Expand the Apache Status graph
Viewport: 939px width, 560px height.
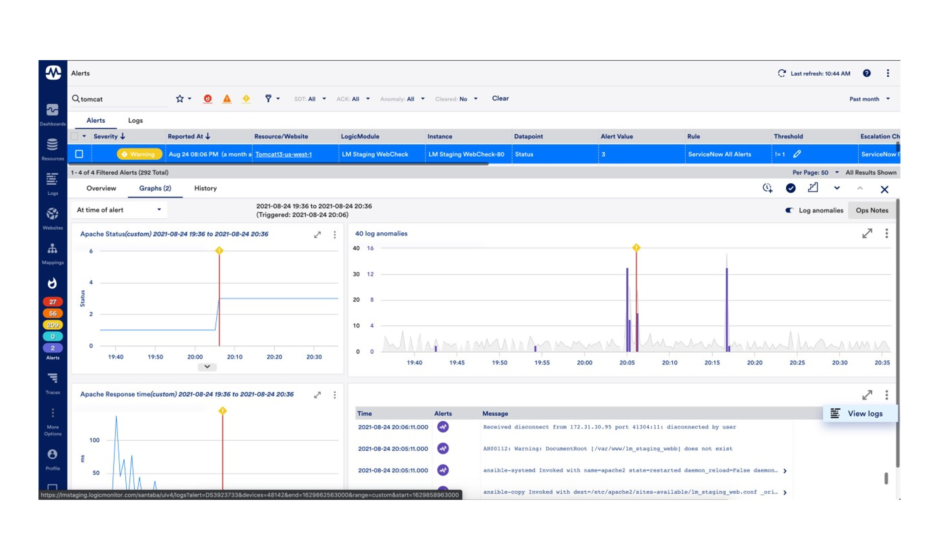tap(317, 235)
